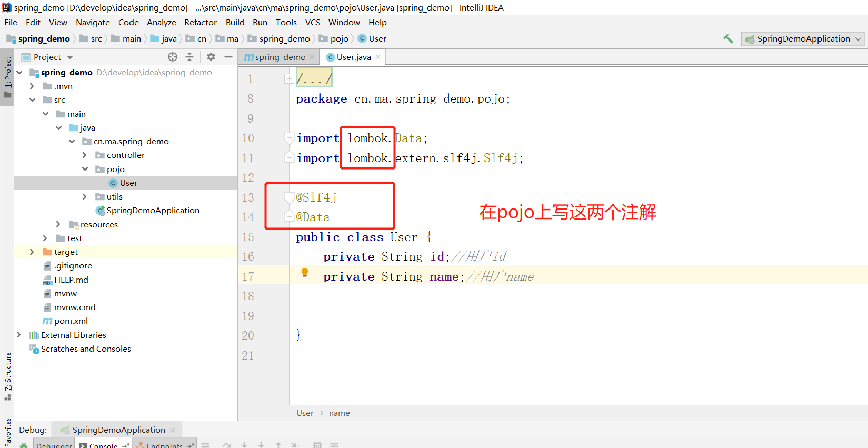Open the File menu

coord(11,22)
